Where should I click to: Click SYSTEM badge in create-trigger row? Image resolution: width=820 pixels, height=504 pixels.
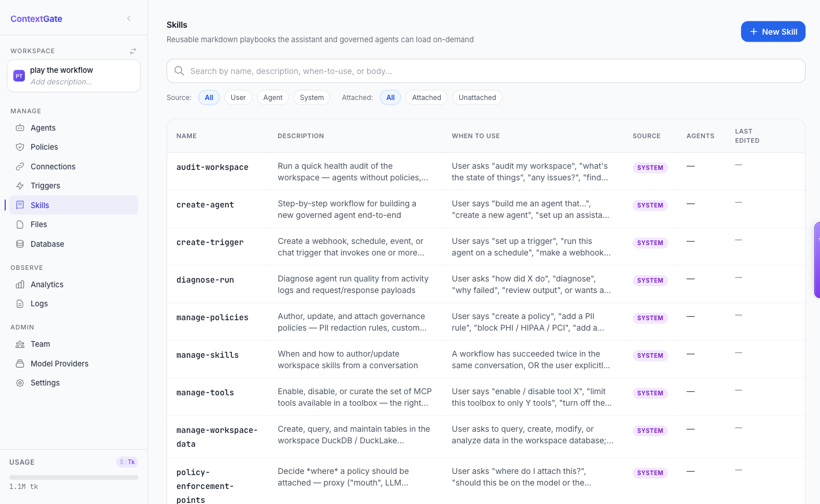tap(650, 243)
